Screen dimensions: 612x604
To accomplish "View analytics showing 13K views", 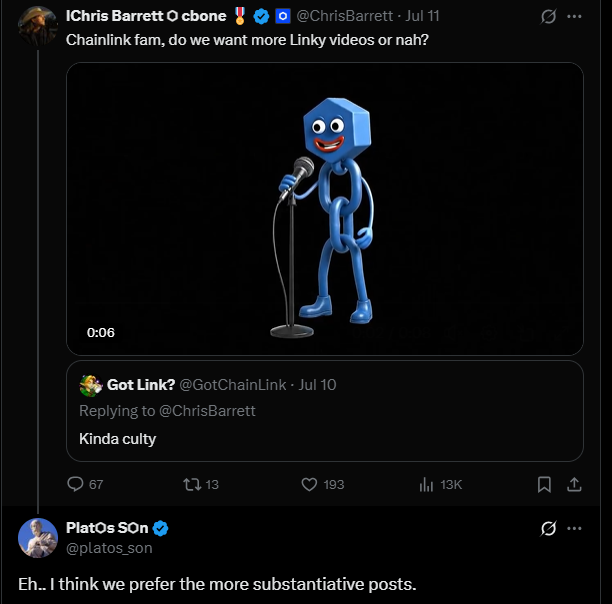I will click(x=426, y=484).
